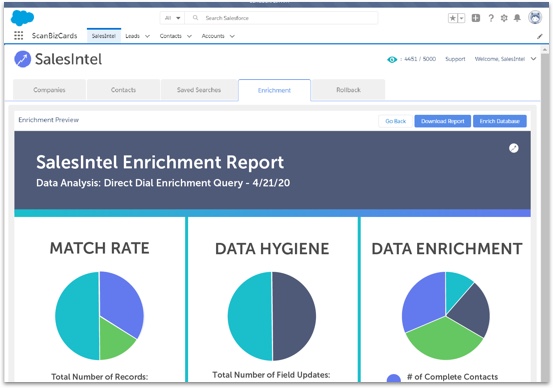Click the round edit icon in report banner

point(514,148)
